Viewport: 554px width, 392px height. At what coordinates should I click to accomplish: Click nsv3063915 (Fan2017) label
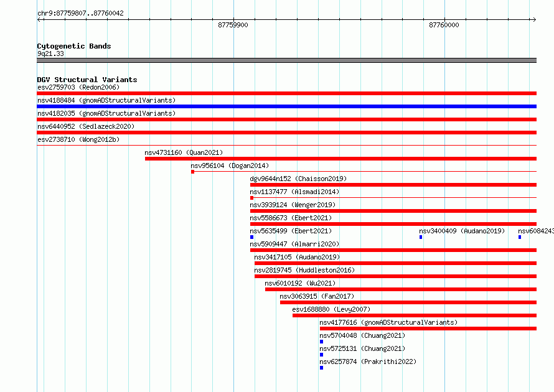pos(317,296)
